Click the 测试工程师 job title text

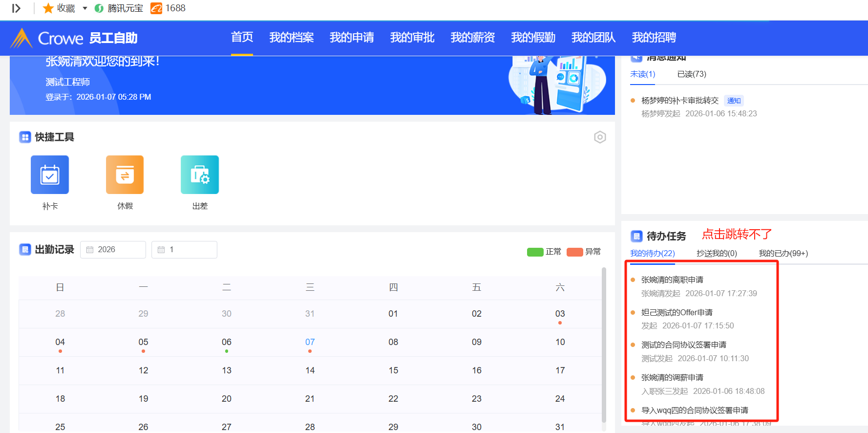coord(67,82)
